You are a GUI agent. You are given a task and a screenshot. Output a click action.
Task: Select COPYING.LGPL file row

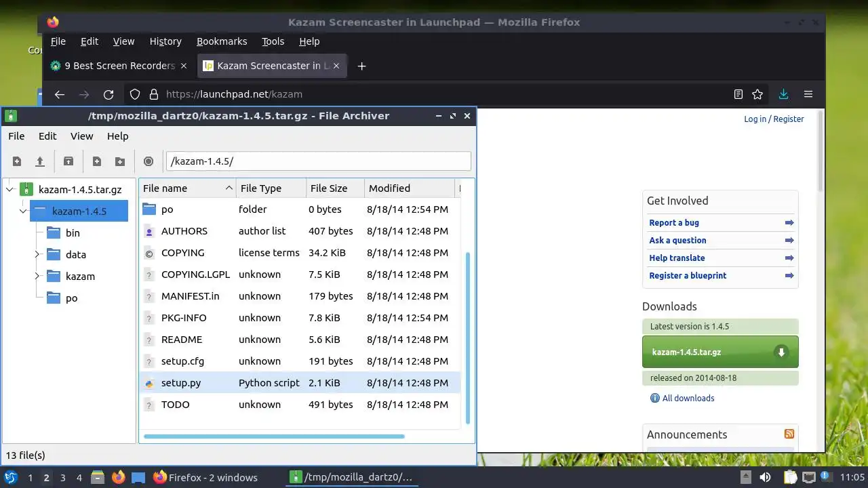[x=299, y=274]
